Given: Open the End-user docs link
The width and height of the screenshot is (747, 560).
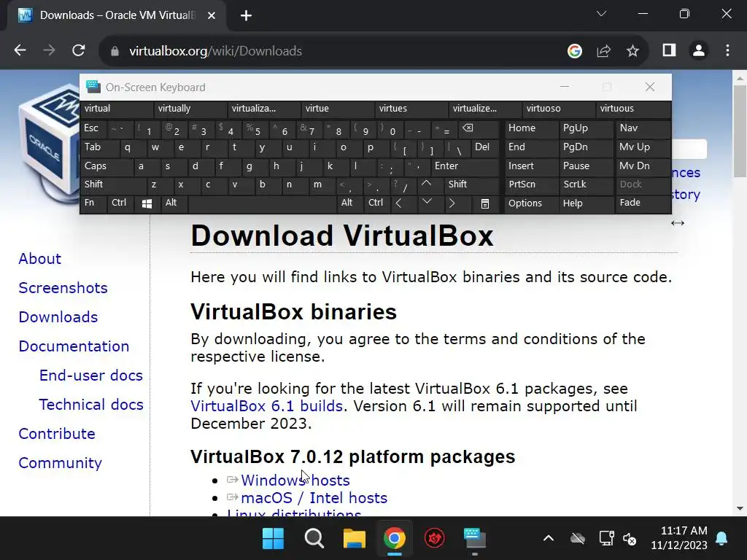Looking at the screenshot, I should [91, 376].
